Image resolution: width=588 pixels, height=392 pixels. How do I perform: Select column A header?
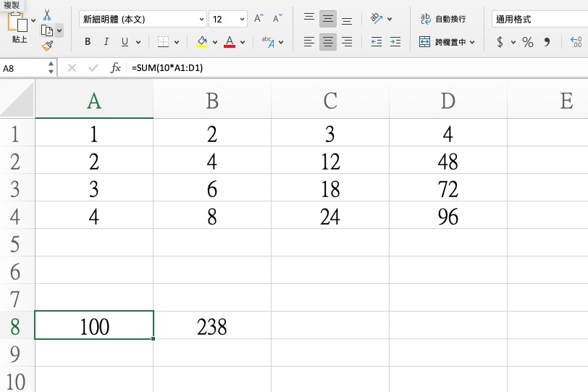pos(94,100)
